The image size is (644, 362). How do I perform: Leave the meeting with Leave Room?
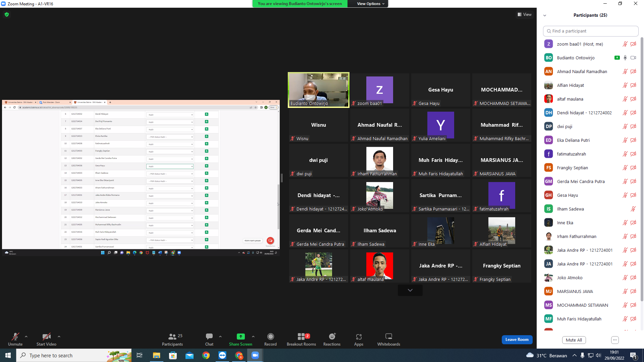pos(517,340)
